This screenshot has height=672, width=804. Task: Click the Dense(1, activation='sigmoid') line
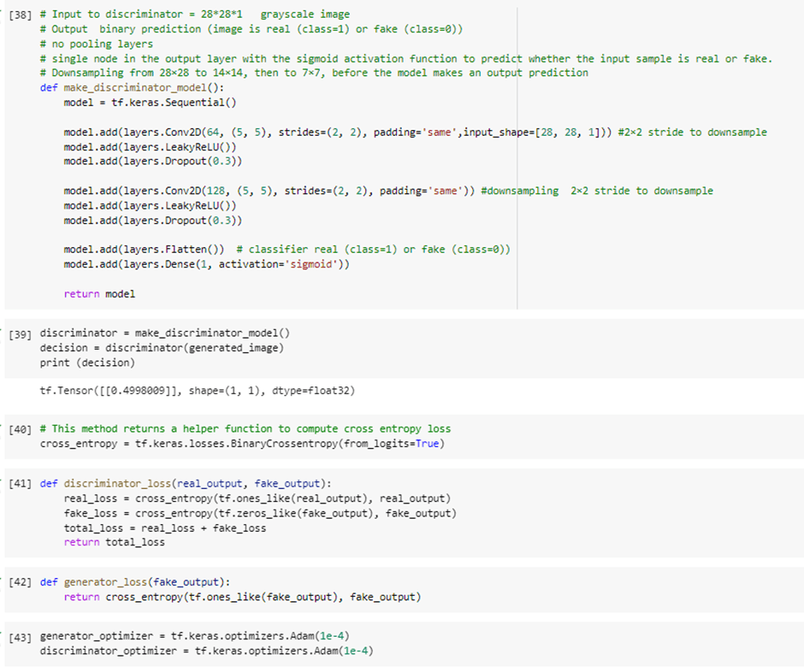(x=207, y=264)
